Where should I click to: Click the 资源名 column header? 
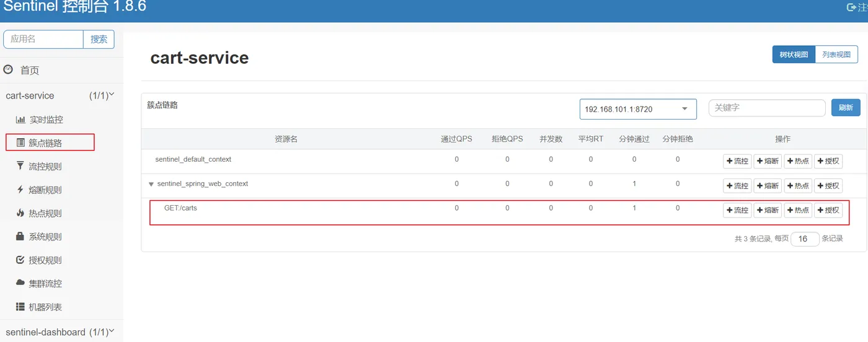286,139
